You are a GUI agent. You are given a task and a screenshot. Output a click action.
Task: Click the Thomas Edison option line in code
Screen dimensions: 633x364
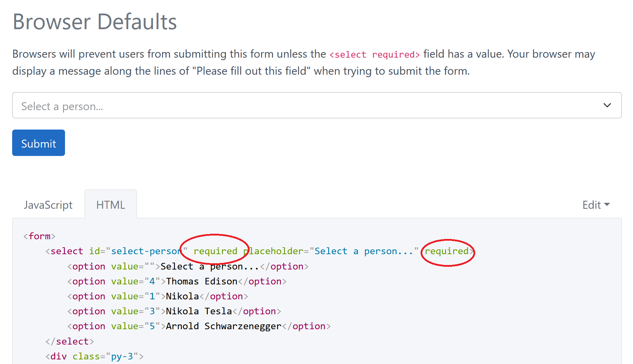[202, 281]
